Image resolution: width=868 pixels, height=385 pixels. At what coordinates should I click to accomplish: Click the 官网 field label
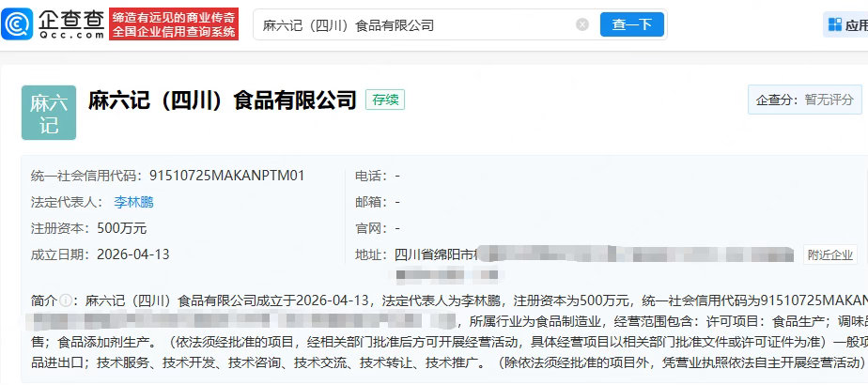click(371, 228)
